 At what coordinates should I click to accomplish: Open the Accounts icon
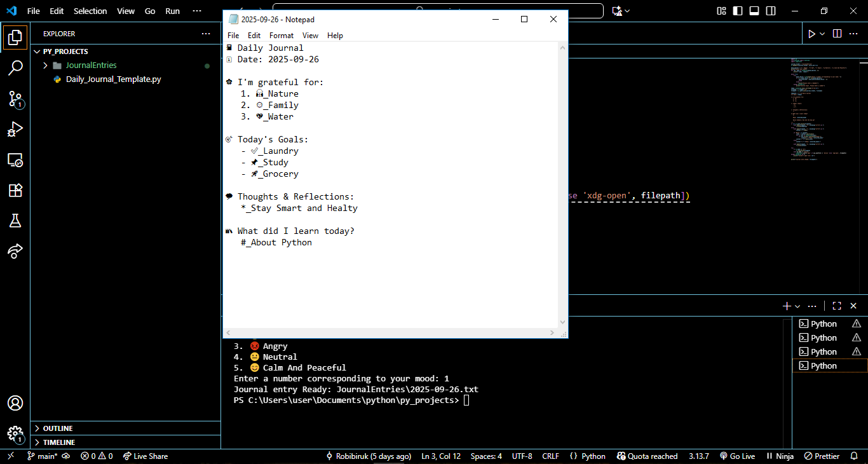pos(15,403)
